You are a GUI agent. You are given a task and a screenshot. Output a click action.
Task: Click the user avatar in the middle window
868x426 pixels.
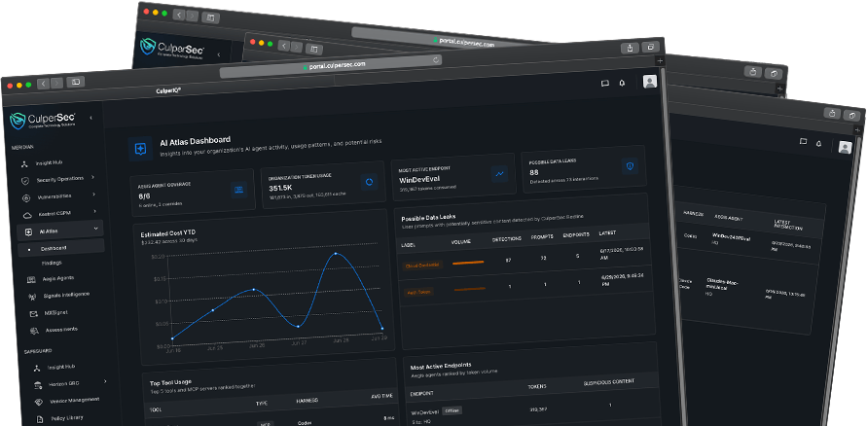(x=845, y=147)
